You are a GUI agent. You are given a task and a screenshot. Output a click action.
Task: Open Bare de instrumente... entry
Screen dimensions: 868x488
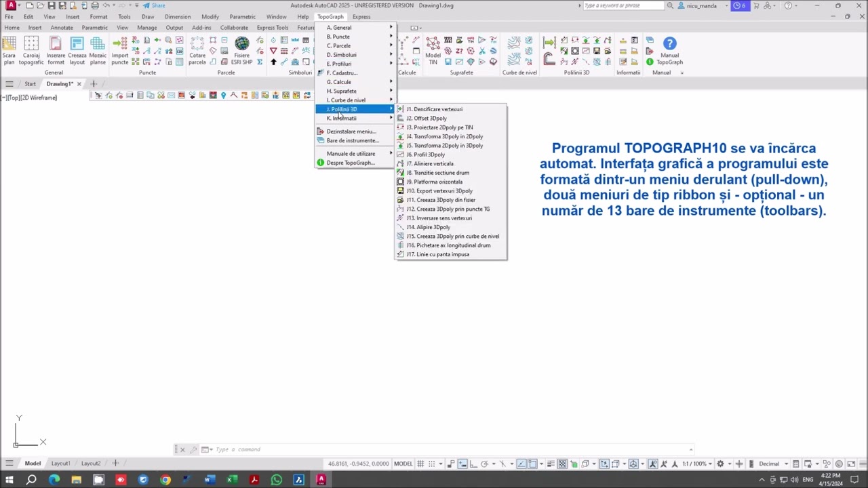[355, 140]
